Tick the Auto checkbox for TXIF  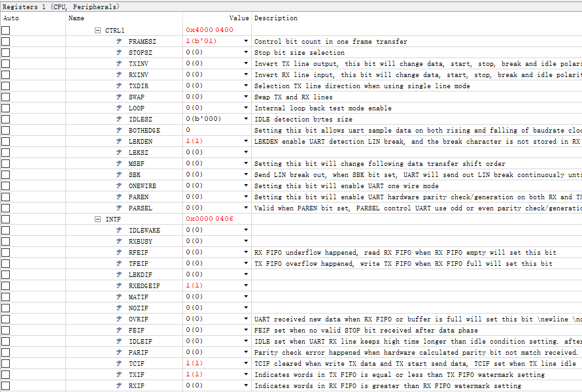[6, 374]
